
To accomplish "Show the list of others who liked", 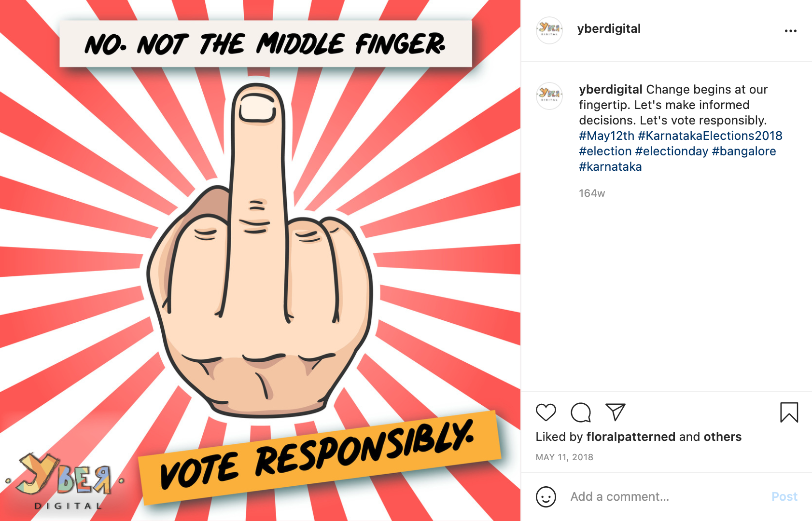I will 722,437.
